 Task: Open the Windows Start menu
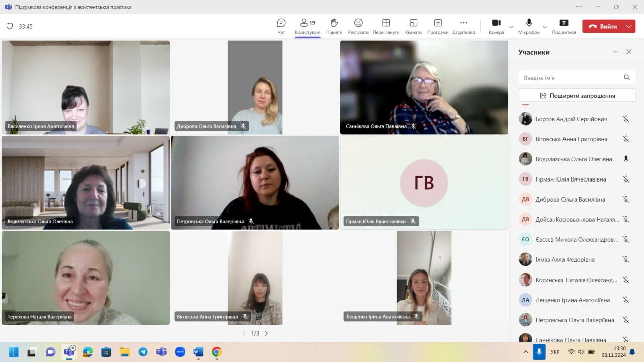tap(14, 352)
